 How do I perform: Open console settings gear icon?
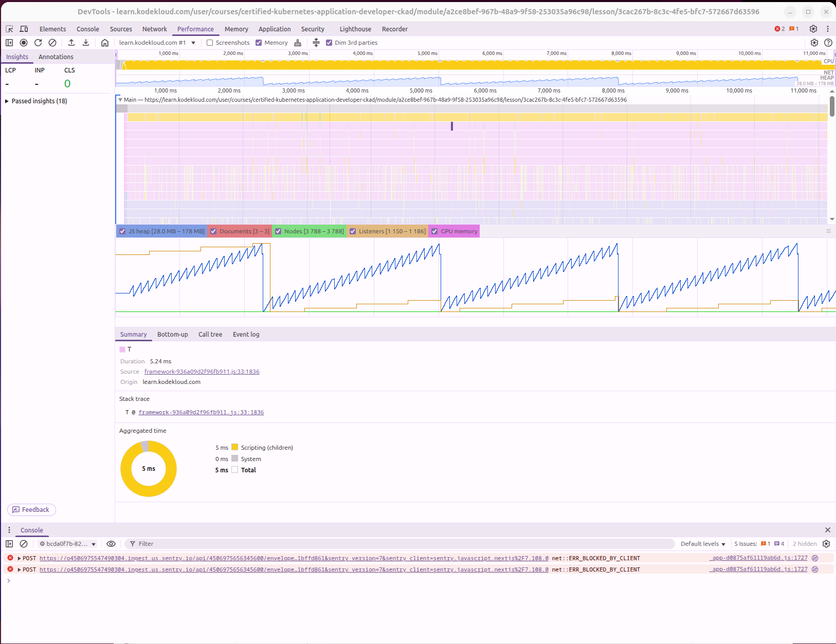tap(826, 544)
